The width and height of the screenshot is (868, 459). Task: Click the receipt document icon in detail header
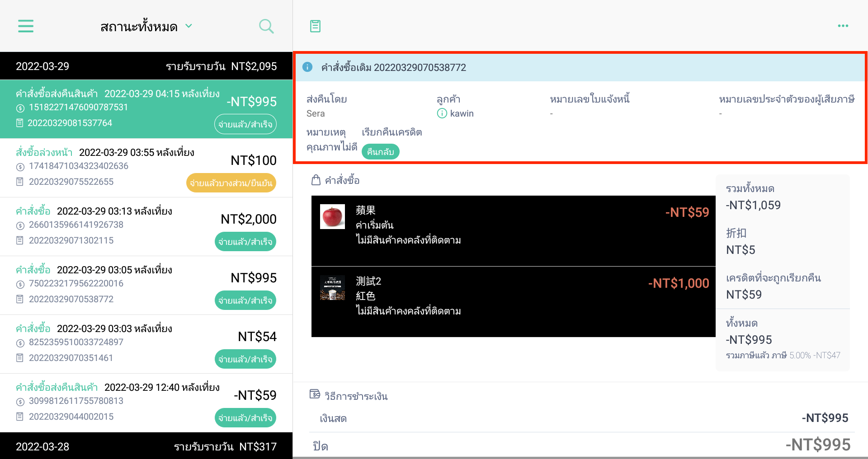coord(315,26)
